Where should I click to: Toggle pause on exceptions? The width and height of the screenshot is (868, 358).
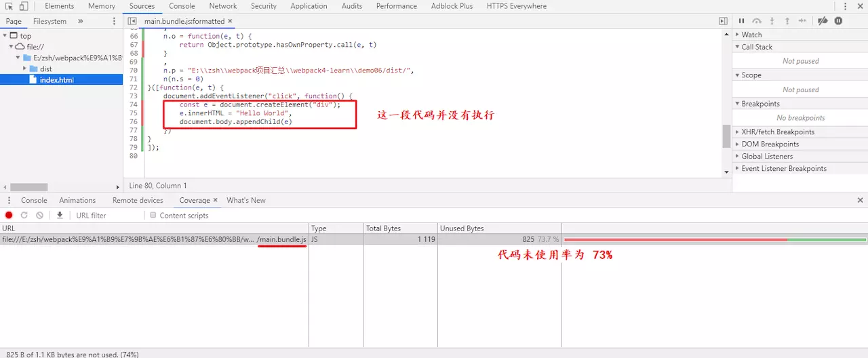tap(839, 21)
